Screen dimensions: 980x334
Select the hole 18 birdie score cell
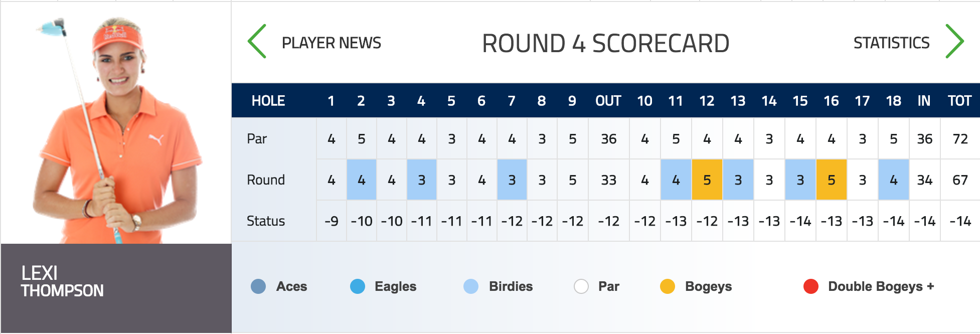(894, 180)
